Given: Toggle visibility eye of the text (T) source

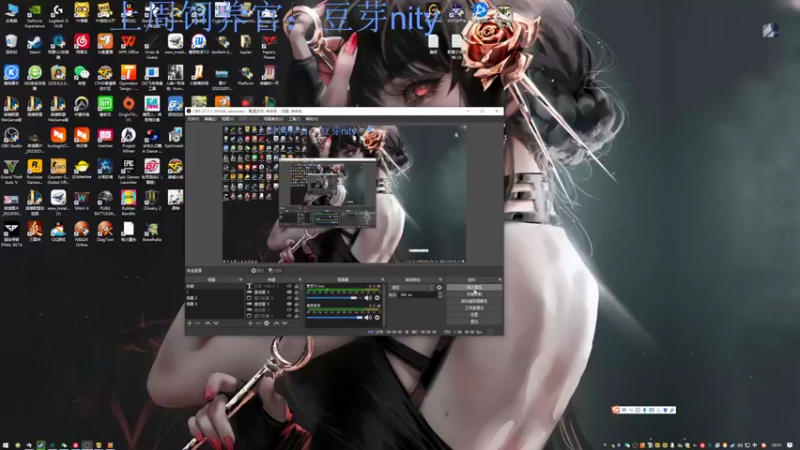Looking at the screenshot, I should tap(289, 286).
